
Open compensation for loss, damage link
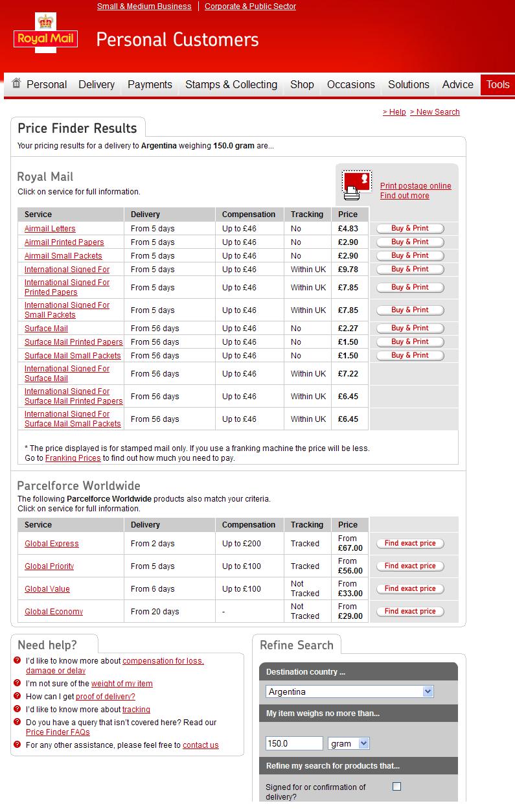coord(115,666)
